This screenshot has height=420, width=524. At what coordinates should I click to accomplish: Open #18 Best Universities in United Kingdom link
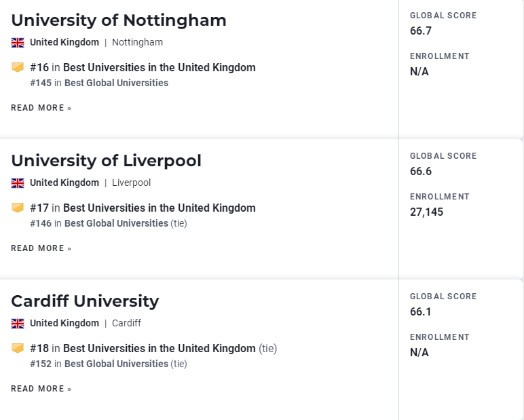pyautogui.click(x=143, y=348)
